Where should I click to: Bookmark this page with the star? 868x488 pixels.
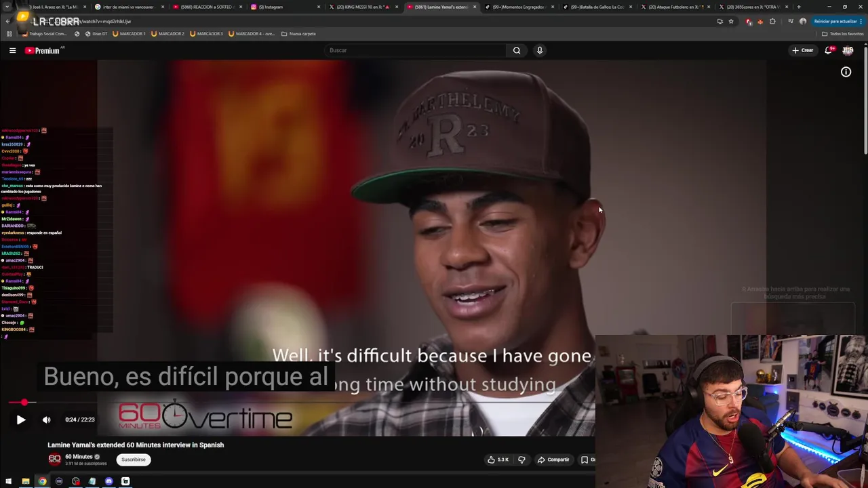coord(731,21)
